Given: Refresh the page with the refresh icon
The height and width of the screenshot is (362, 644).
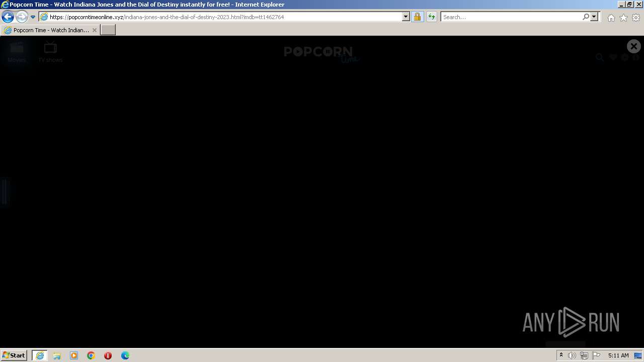Looking at the screenshot, I should click(431, 17).
